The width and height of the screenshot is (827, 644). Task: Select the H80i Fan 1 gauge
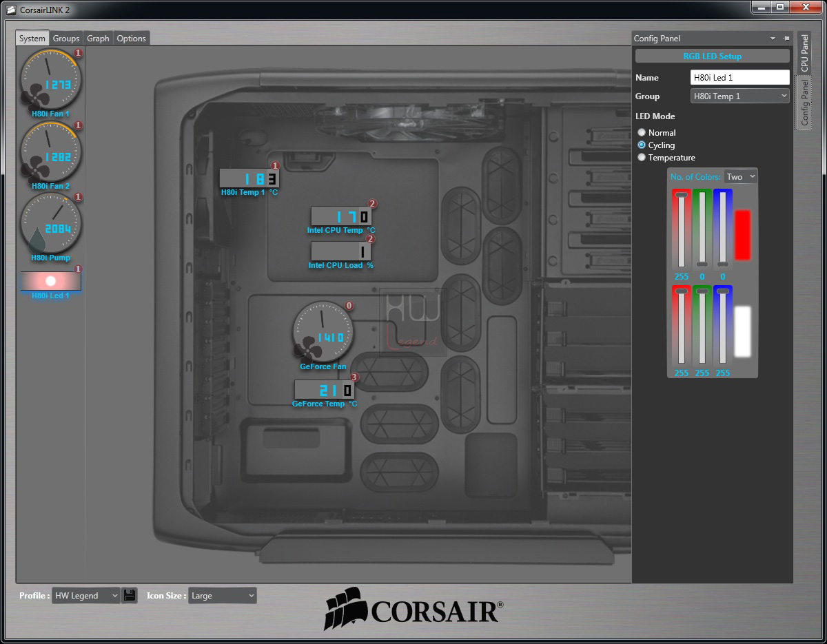pyautogui.click(x=50, y=80)
